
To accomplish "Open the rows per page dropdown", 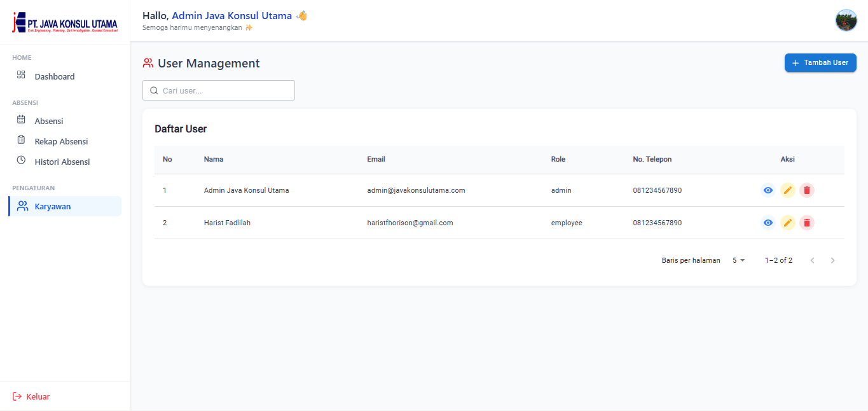I will coord(738,260).
